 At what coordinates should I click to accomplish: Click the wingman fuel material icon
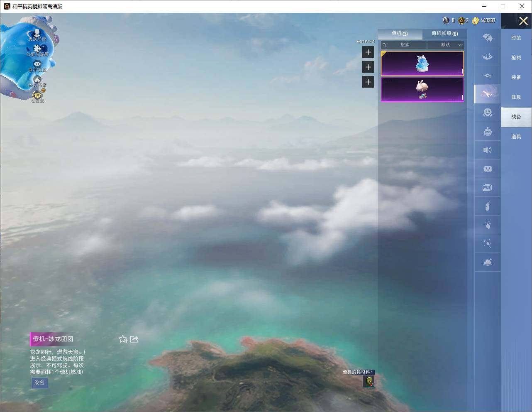click(368, 381)
